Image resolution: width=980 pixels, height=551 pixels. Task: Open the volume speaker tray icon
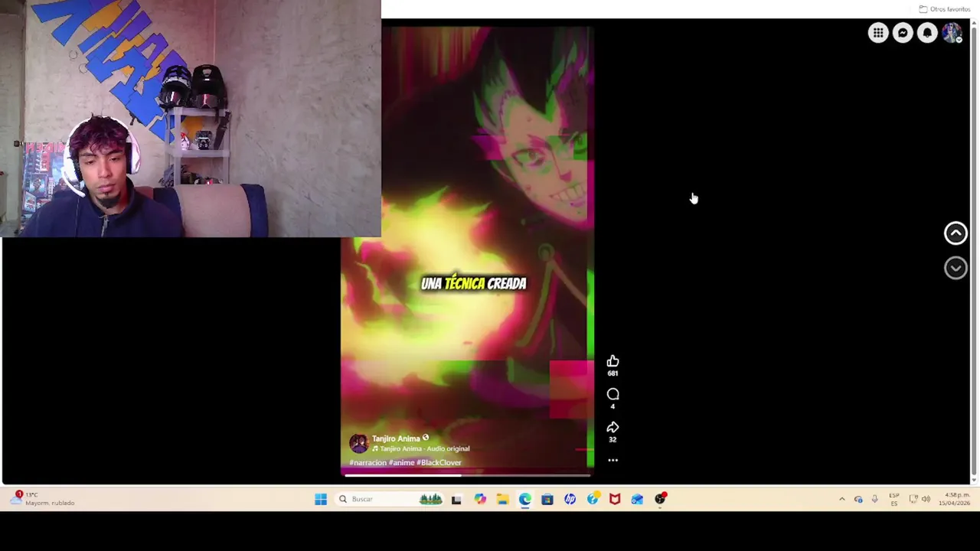926,499
